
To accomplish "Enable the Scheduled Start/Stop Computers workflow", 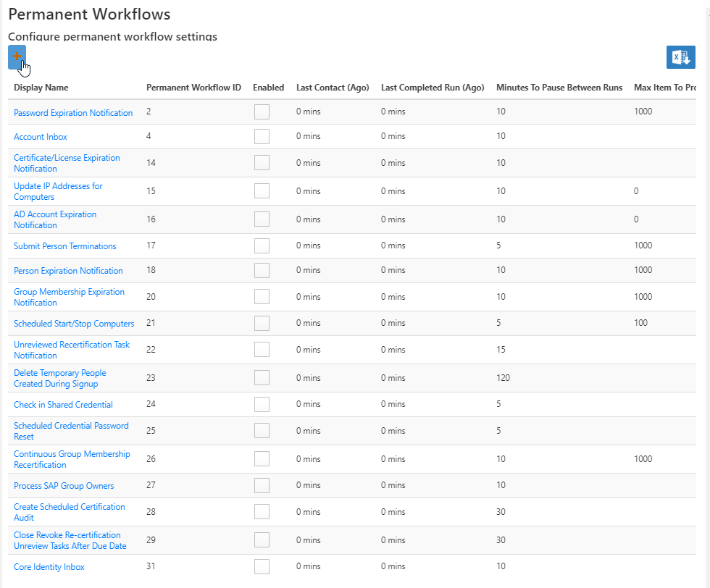I will point(262,323).
